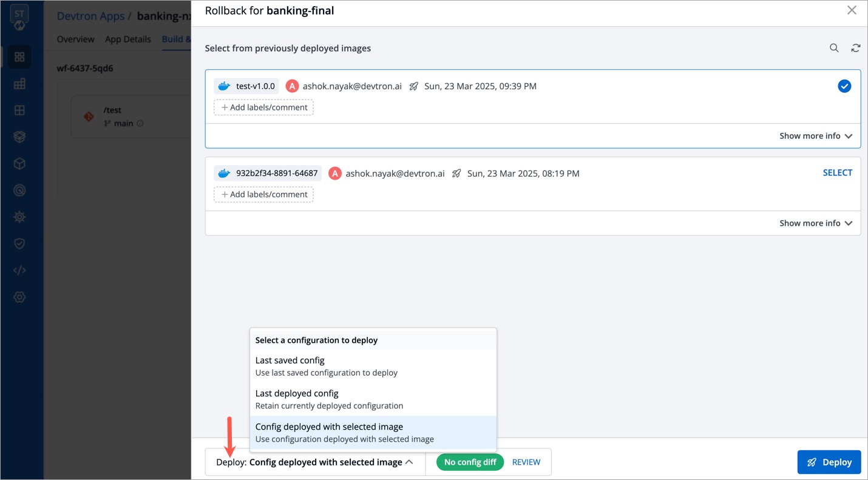868x480 pixels.
Task: Select the 932b2f34-8891-64687 image
Action: 837,173
